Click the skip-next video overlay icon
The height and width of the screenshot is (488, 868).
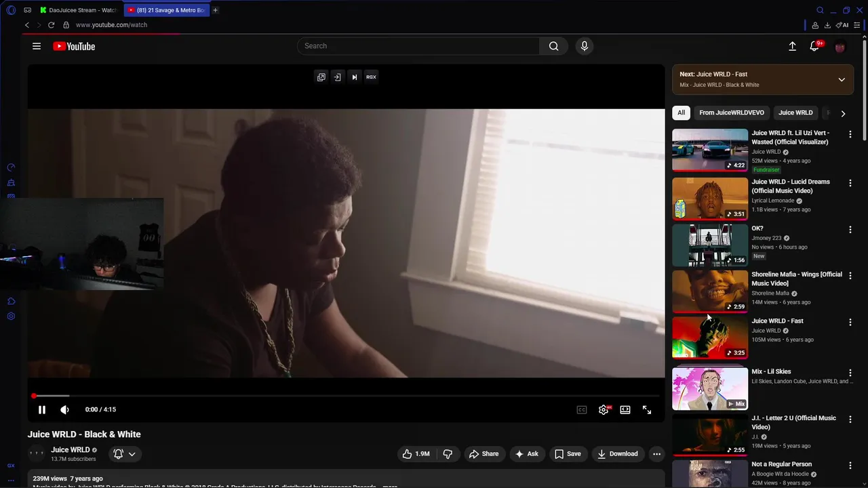point(354,77)
